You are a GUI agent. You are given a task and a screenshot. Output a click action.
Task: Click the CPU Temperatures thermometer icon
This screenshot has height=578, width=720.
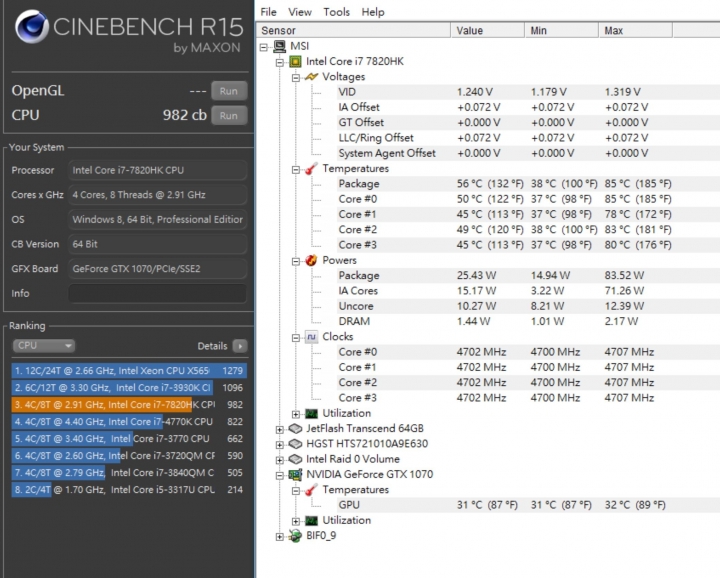pyautogui.click(x=311, y=168)
